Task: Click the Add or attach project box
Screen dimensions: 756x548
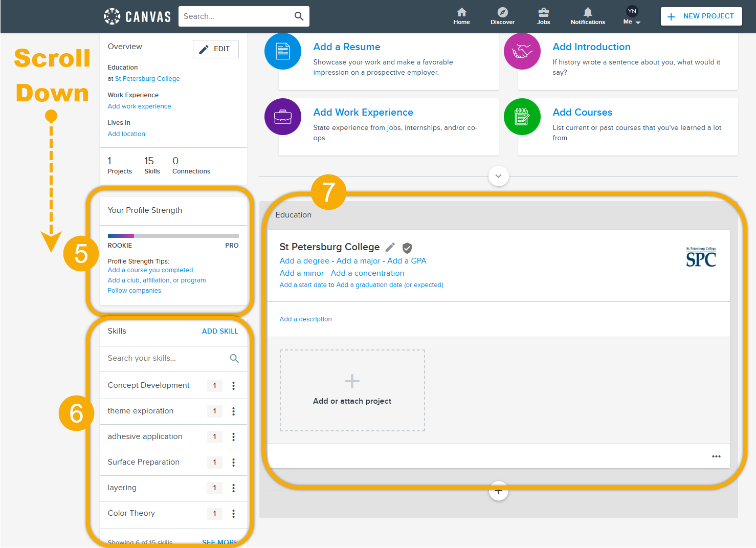Action: pos(352,390)
